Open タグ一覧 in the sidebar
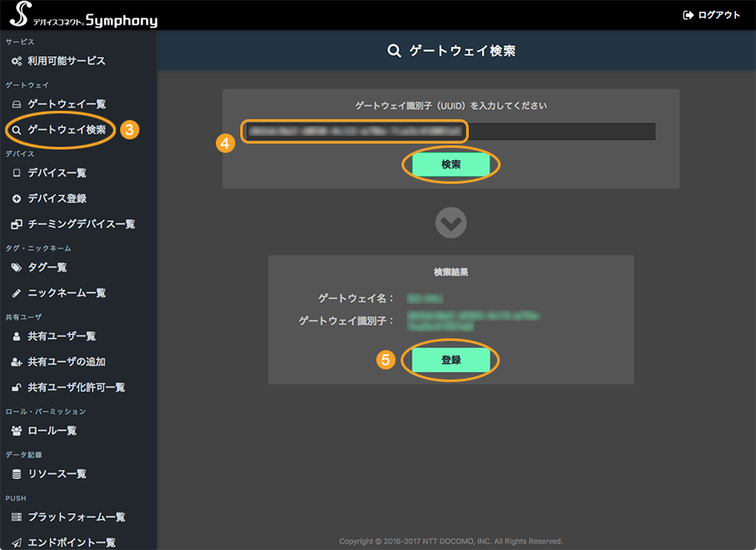Viewport: 756px width, 550px height. (47, 267)
